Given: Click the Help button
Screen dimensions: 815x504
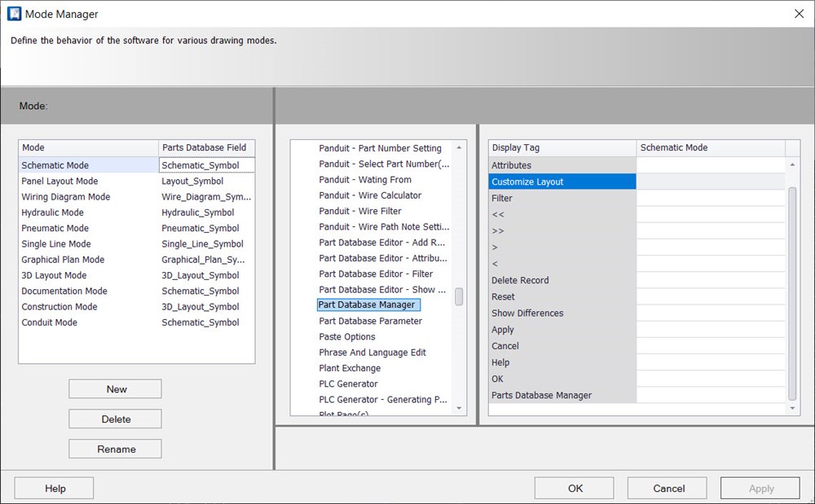Looking at the screenshot, I should click(x=53, y=488).
